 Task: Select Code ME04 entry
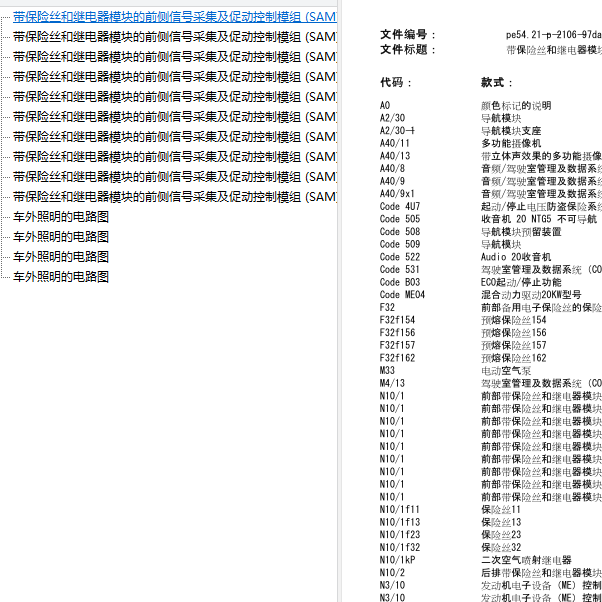click(x=402, y=295)
